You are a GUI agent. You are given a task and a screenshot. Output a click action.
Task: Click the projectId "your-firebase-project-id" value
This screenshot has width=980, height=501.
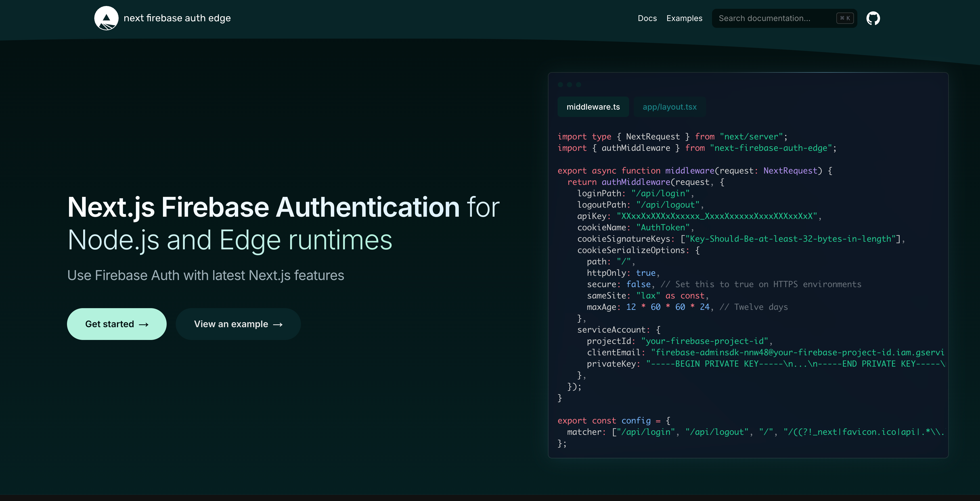705,341
